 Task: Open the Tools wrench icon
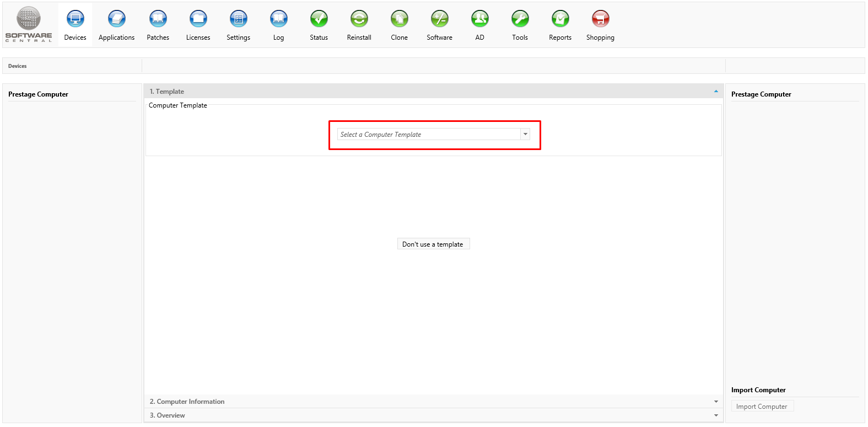(x=520, y=19)
